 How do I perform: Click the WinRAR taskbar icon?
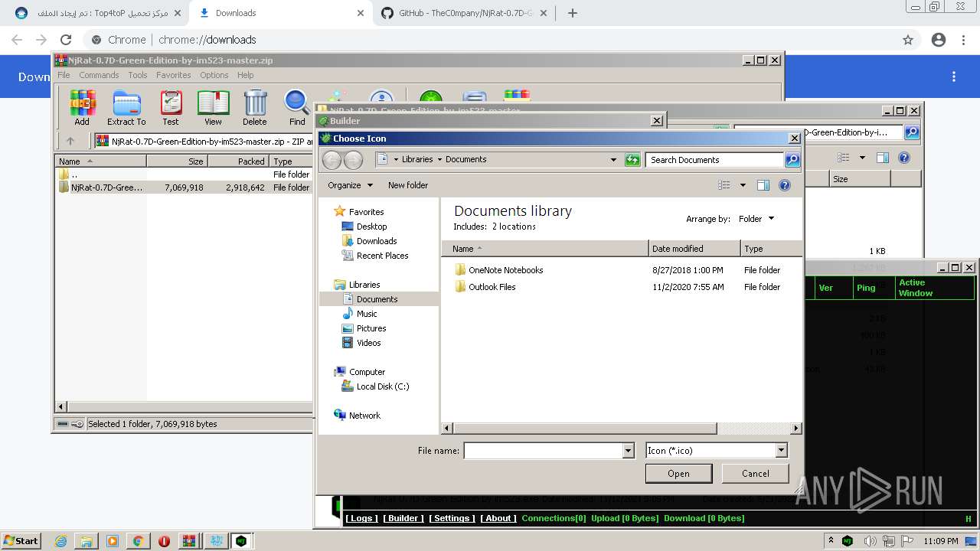189,541
